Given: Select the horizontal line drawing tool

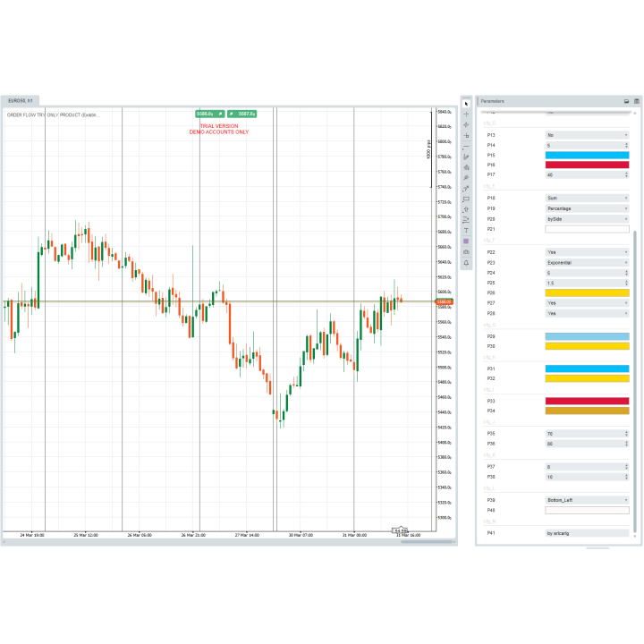Looking at the screenshot, I should (x=466, y=147).
